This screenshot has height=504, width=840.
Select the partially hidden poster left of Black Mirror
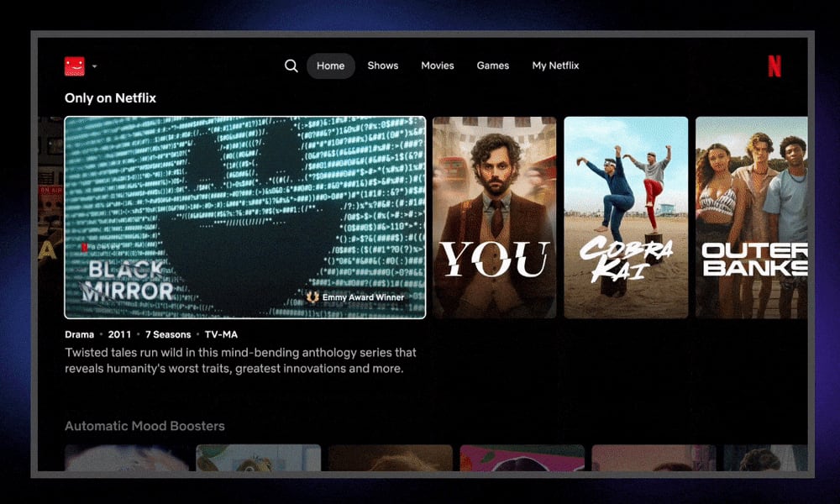tap(50, 218)
